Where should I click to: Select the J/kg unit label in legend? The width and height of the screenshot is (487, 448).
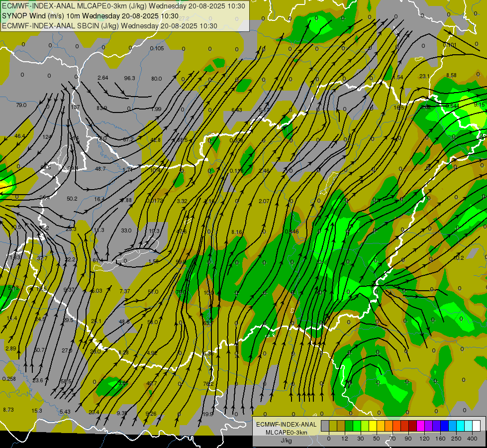coord(287,441)
